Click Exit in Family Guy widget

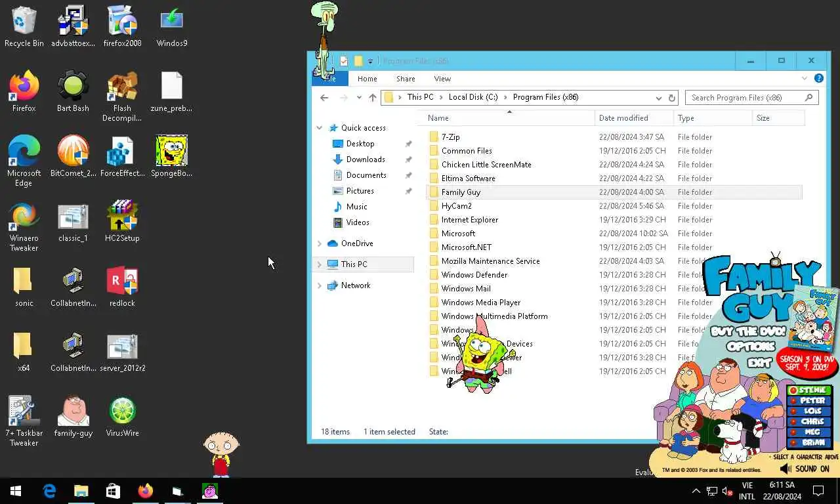759,362
